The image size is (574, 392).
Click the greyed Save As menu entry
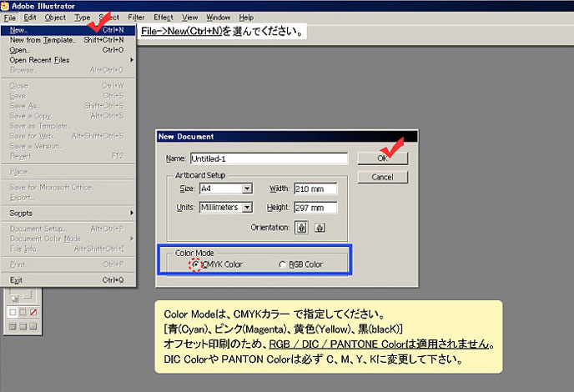68,106
